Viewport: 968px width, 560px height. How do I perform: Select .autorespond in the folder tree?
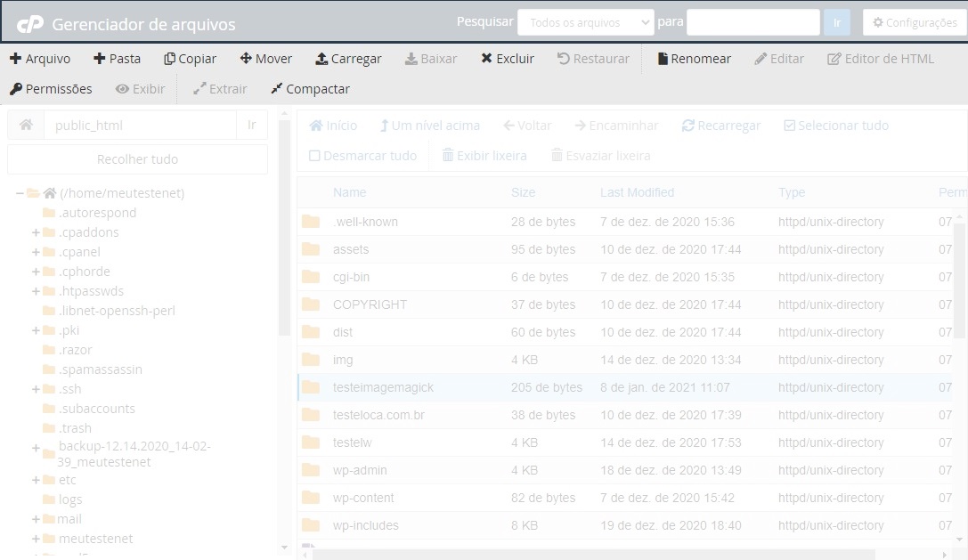click(98, 213)
